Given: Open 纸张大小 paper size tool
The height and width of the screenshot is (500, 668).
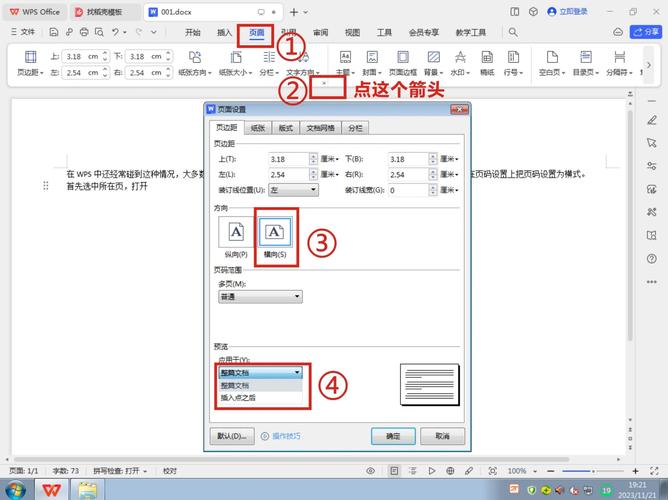Looking at the screenshot, I should (235, 63).
